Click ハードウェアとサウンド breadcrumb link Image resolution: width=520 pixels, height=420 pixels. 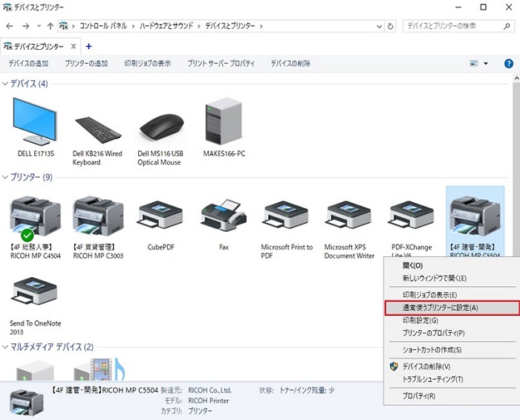tap(166, 26)
